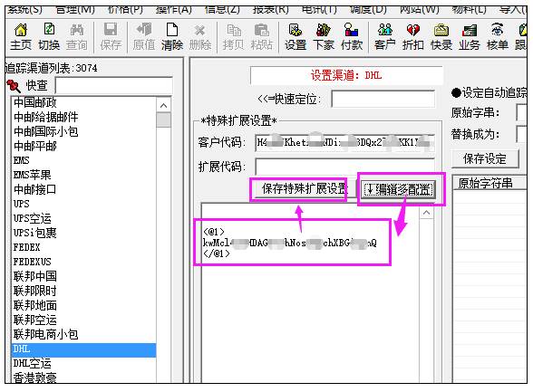Select the 切换 switch toolbar icon

49,30
